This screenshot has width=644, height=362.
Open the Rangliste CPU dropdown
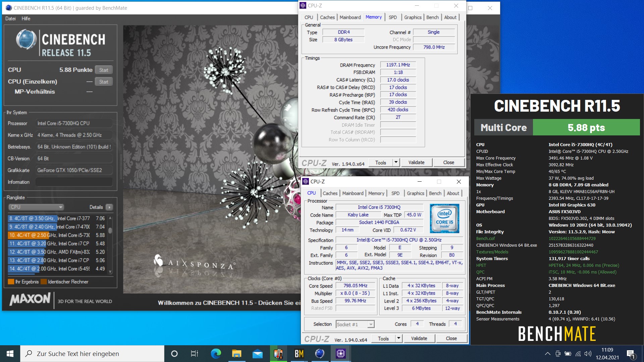(x=36, y=207)
